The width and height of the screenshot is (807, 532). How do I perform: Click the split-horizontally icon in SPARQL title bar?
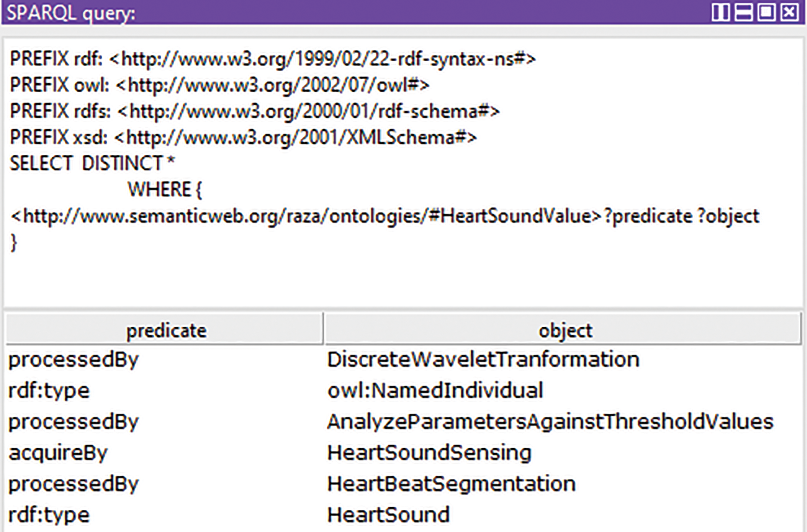pos(743,12)
